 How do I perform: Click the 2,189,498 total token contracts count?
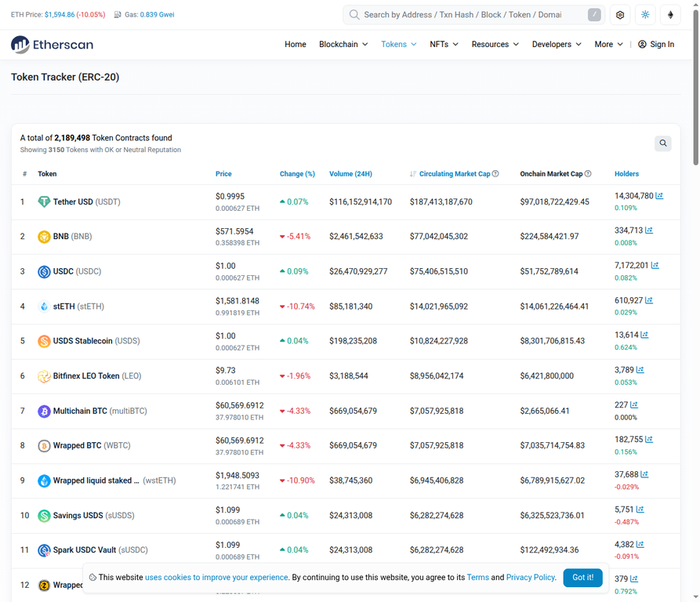(x=72, y=138)
